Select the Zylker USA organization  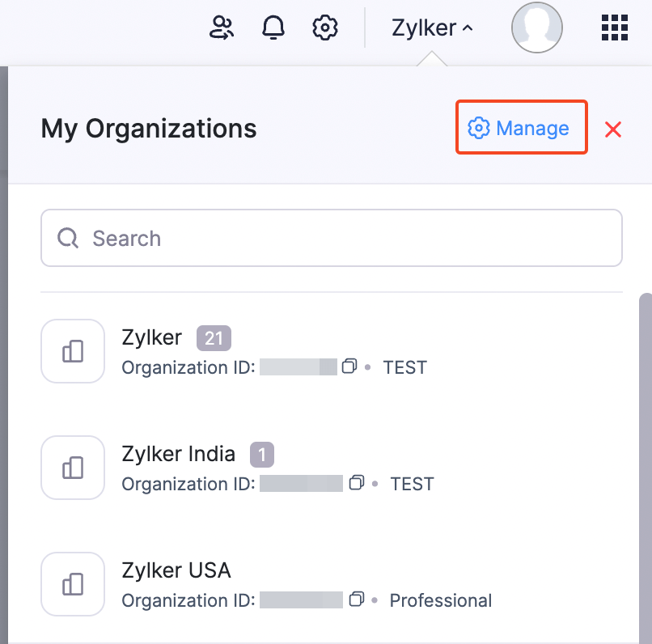click(x=176, y=570)
